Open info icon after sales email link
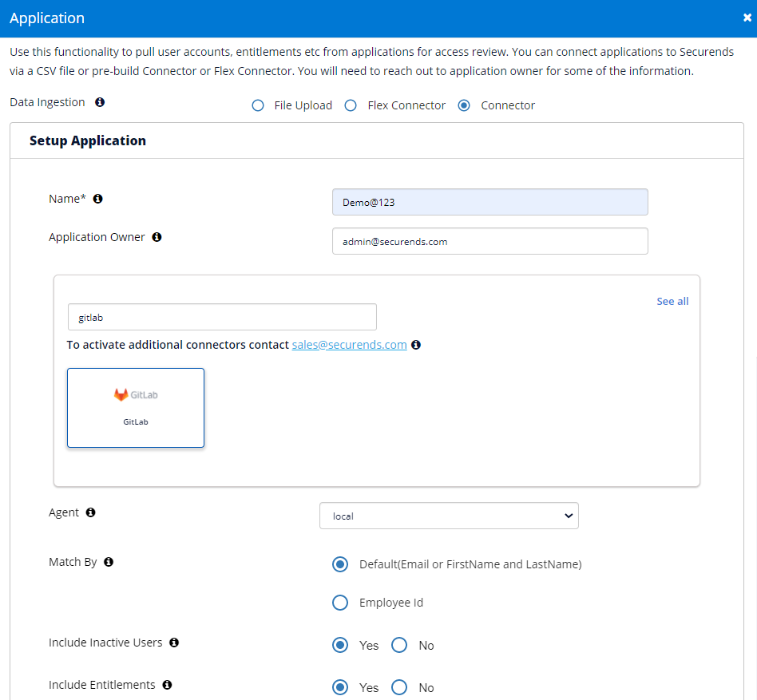757x700 pixels. pos(416,345)
